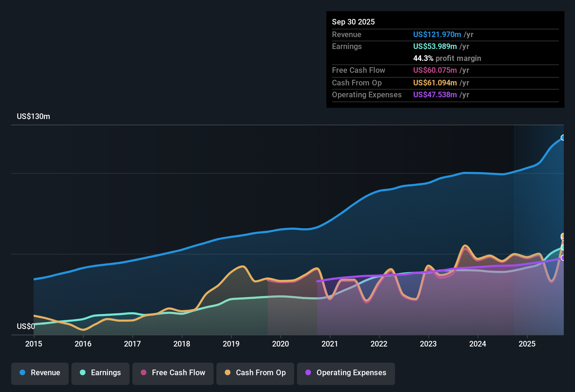Toggle the Free Cash Flow legend button
Screen dimensions: 575x392
173,373
